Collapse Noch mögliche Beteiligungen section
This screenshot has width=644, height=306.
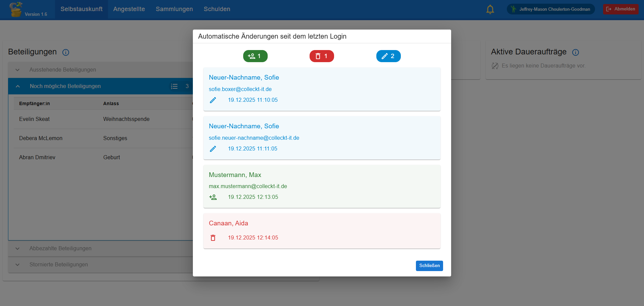pos(18,86)
